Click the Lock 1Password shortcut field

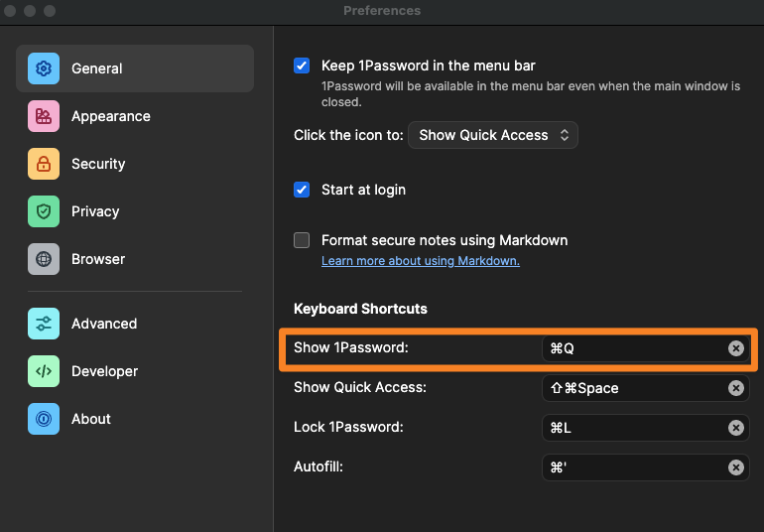click(635, 428)
